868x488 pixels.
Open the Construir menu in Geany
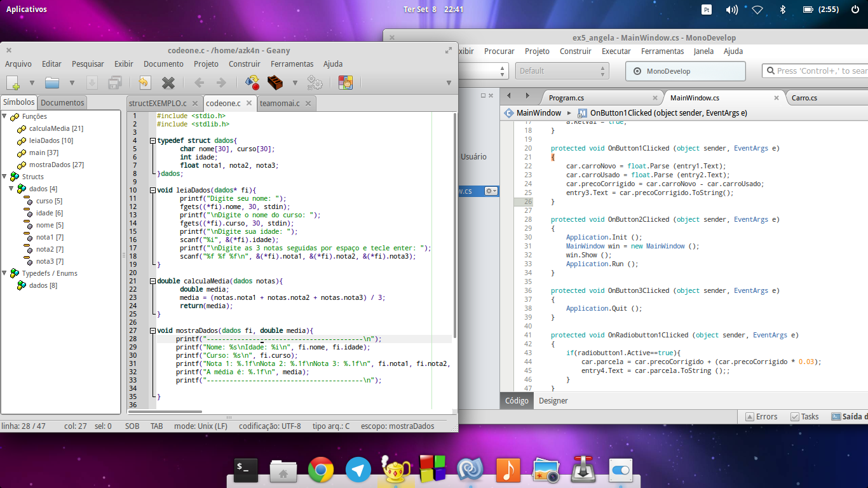pyautogui.click(x=245, y=64)
